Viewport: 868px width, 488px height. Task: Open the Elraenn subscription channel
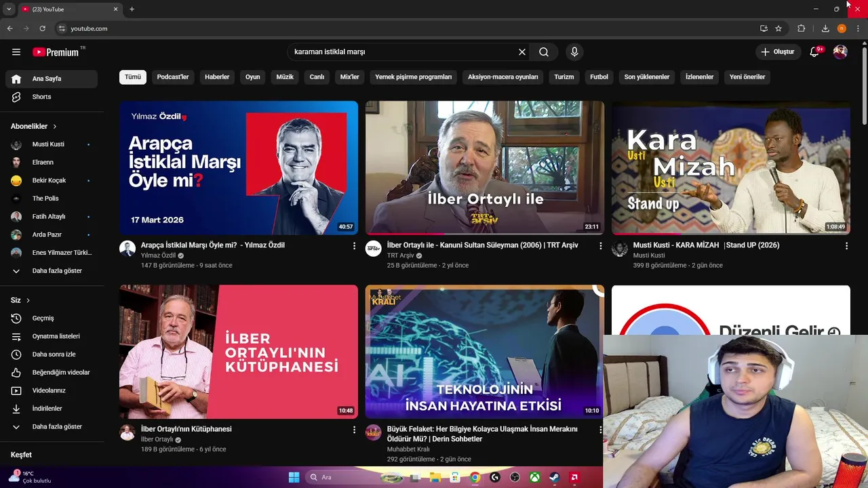[52, 163]
